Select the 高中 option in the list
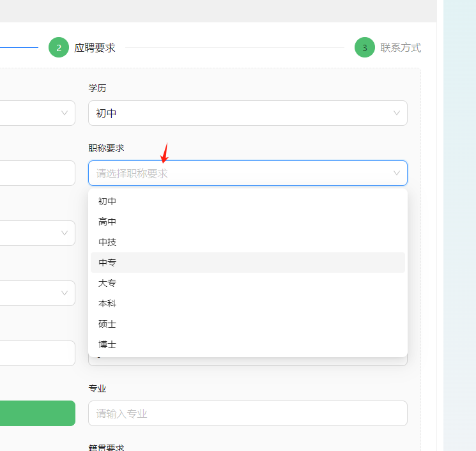476x451 pixels. pos(107,222)
